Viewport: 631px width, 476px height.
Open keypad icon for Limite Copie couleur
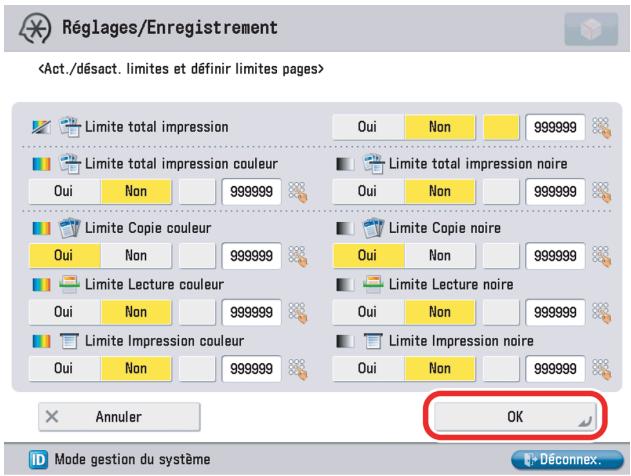click(298, 256)
